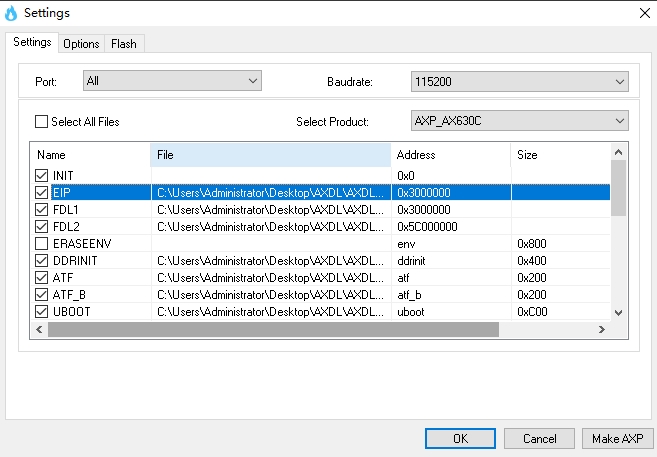Click the scroll-left arrow of file list
Screen dimensions: 657x457
pos(39,330)
